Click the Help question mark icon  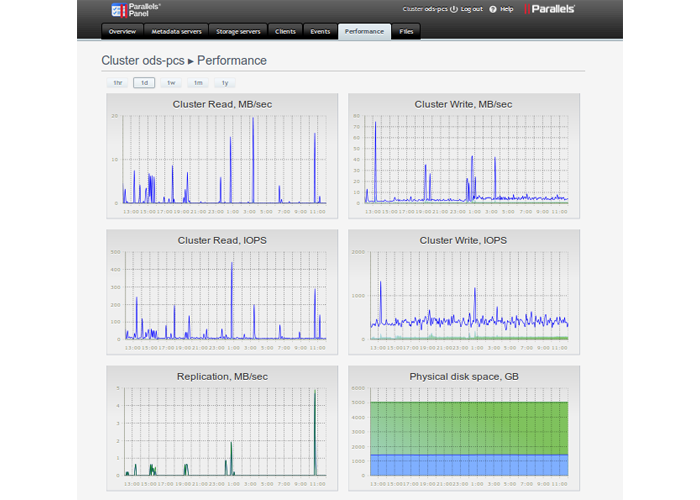pos(493,8)
